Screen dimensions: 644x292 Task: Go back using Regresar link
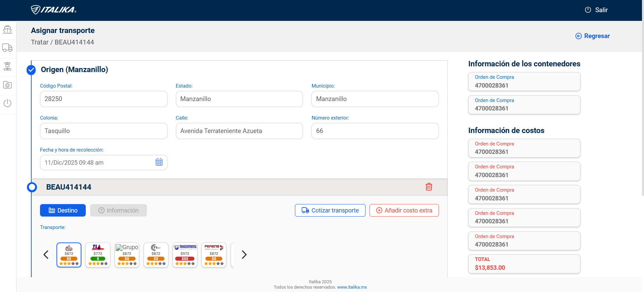[593, 36]
